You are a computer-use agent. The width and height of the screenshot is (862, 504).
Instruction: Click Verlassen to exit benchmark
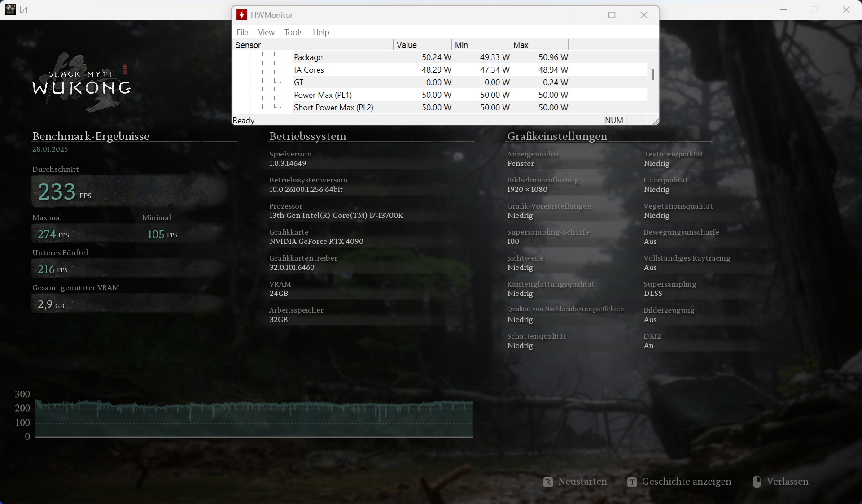tap(787, 482)
